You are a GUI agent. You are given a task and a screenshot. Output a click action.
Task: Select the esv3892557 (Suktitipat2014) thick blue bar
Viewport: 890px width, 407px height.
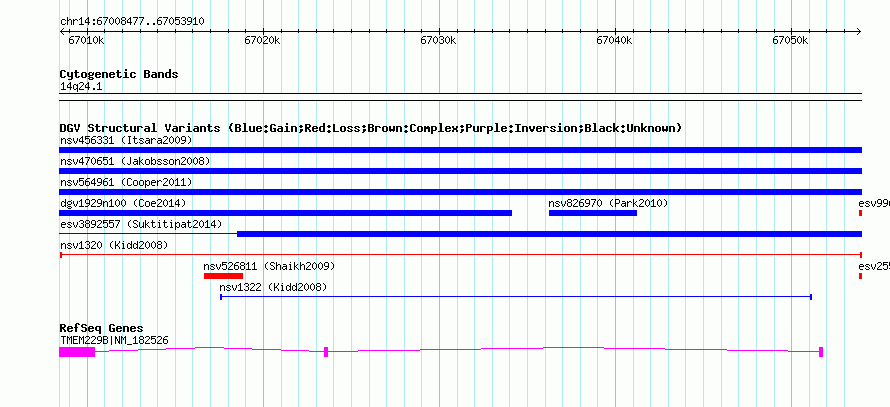pyautogui.click(x=549, y=234)
